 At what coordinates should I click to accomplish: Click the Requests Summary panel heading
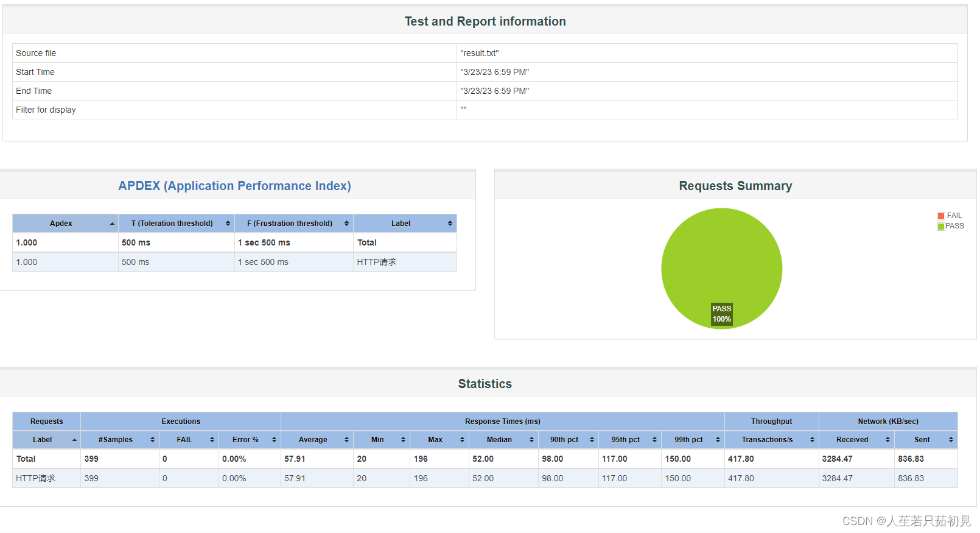[x=735, y=186]
